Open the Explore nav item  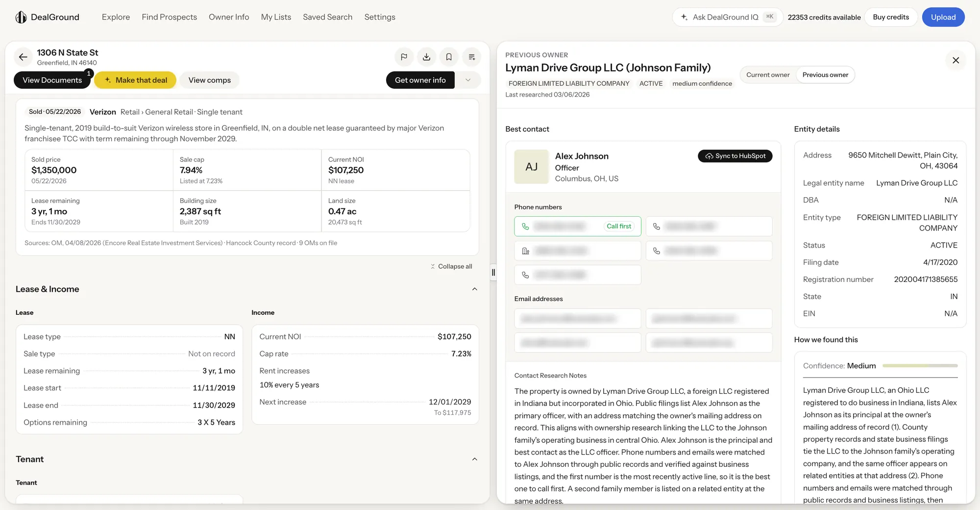(116, 17)
